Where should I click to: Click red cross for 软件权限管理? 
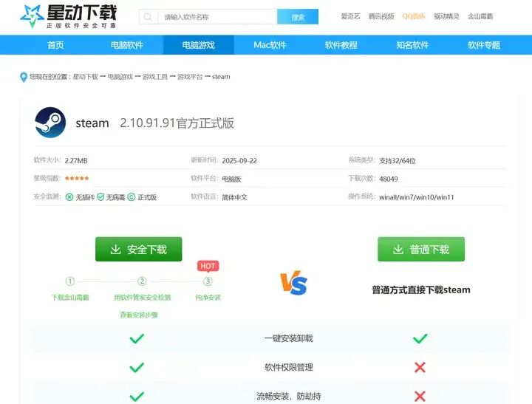click(x=420, y=367)
